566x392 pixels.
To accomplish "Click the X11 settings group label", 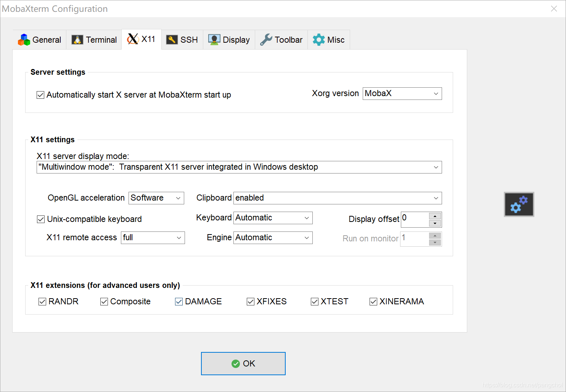I will coord(53,140).
